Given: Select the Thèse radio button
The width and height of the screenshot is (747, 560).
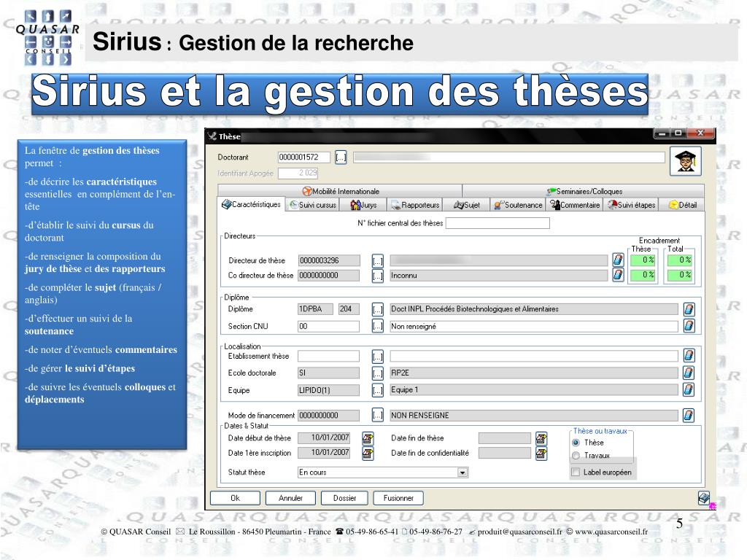Looking at the screenshot, I should coord(576,443).
